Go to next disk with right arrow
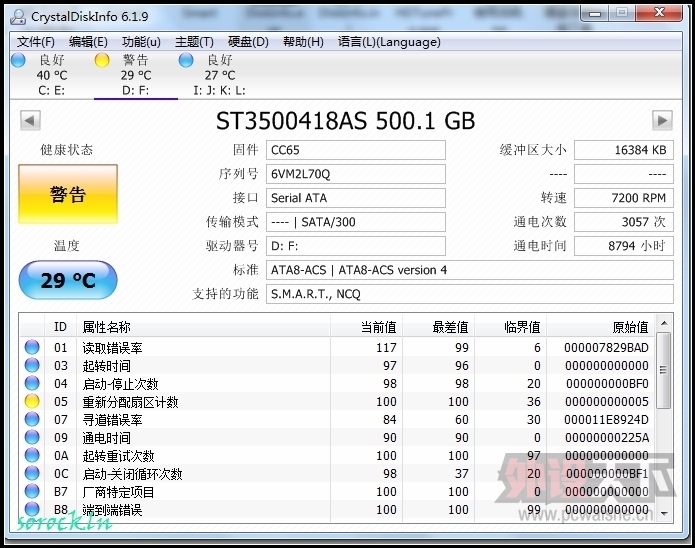Viewport: 695px width, 548px height. click(662, 120)
